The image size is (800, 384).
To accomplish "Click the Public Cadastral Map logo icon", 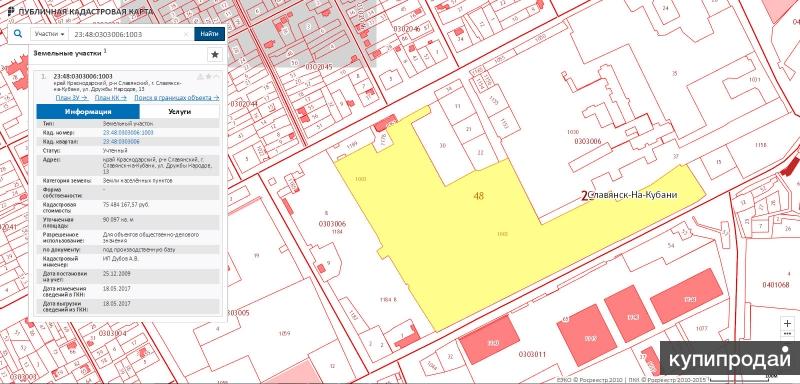I will click(x=11, y=11).
